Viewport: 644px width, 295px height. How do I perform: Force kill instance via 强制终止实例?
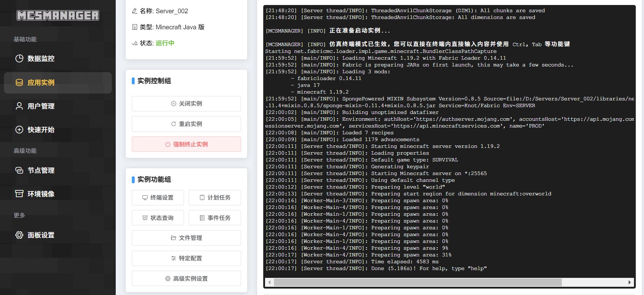[186, 144]
